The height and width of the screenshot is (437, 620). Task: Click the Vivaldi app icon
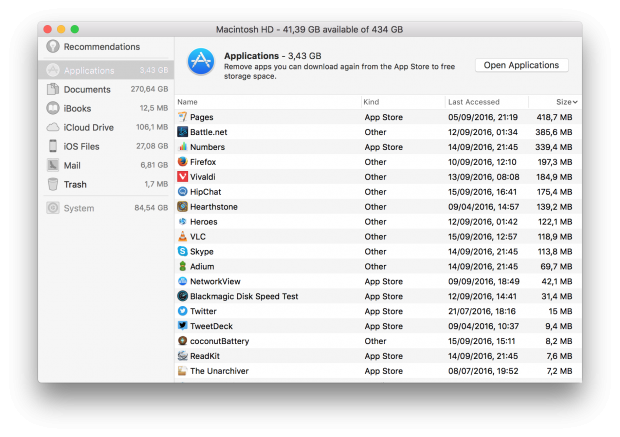pos(182,176)
